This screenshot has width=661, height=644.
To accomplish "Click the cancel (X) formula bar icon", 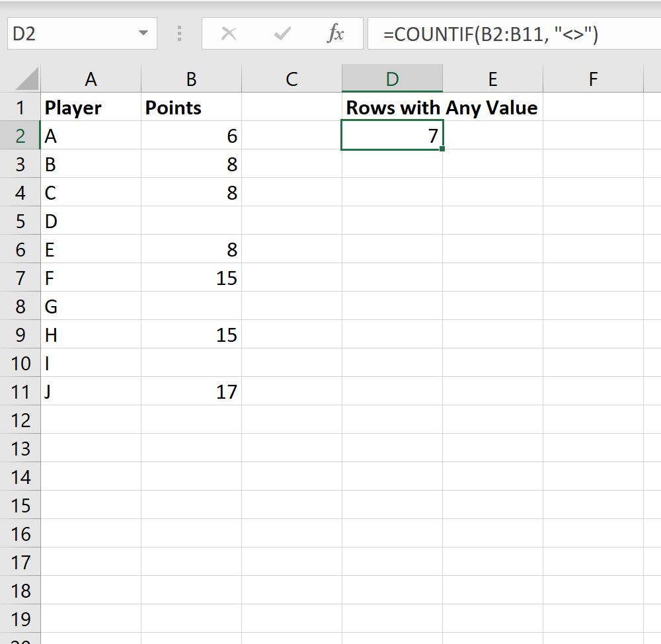I will tap(229, 33).
